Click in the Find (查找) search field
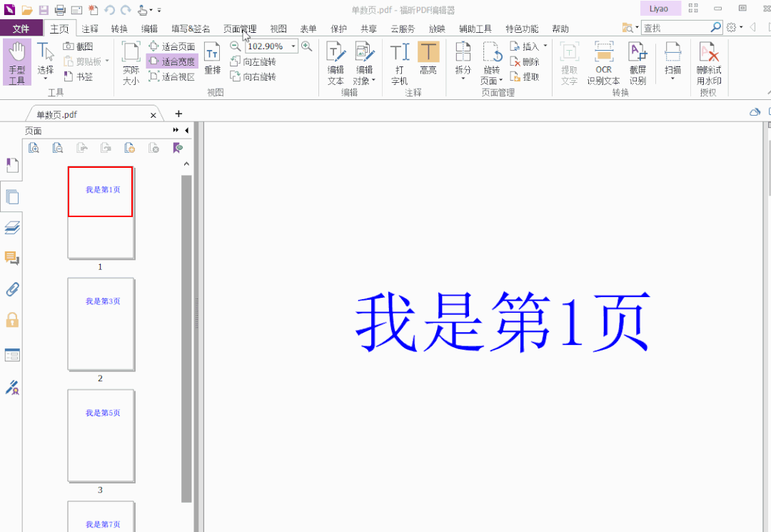Image resolution: width=771 pixels, height=532 pixels. pos(675,28)
